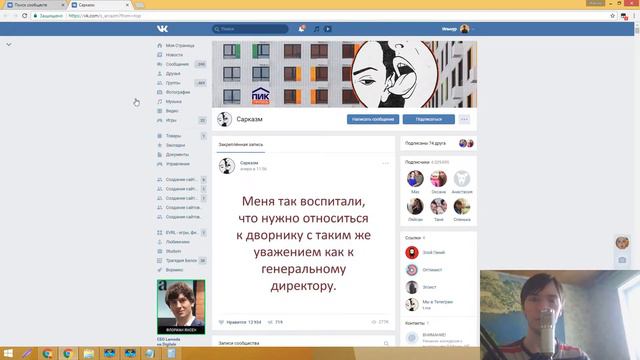Viewport: 640px width, 360px height.
Task: Click the VK logo in the header
Action: point(162,29)
